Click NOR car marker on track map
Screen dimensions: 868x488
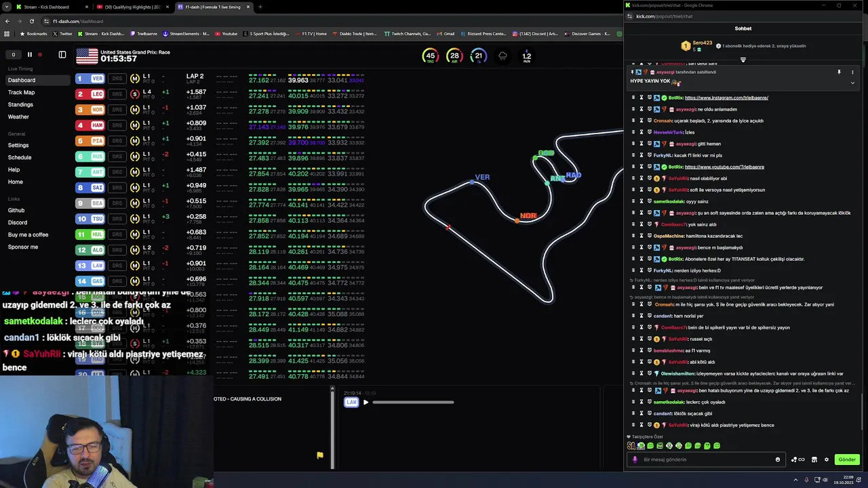517,220
